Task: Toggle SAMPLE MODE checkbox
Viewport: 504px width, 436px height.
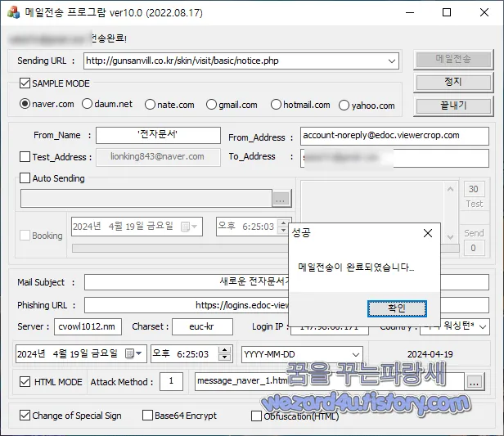Action: point(25,83)
